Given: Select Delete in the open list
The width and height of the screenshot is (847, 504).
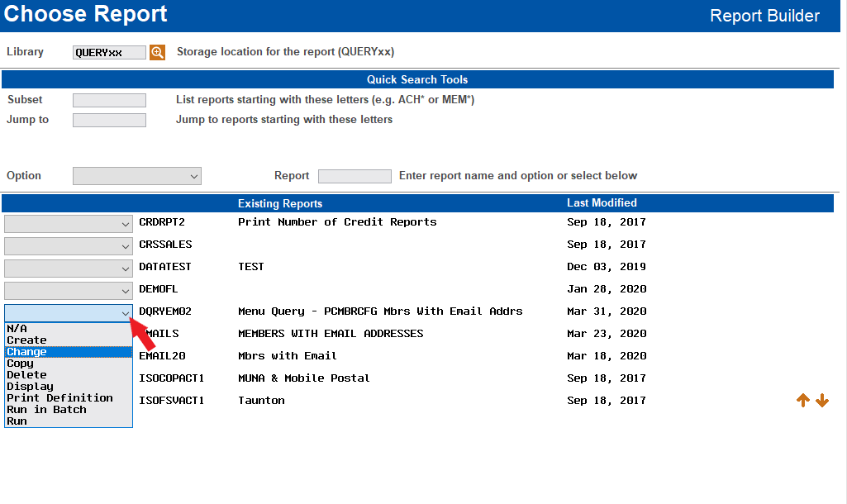Looking at the screenshot, I should point(69,375).
